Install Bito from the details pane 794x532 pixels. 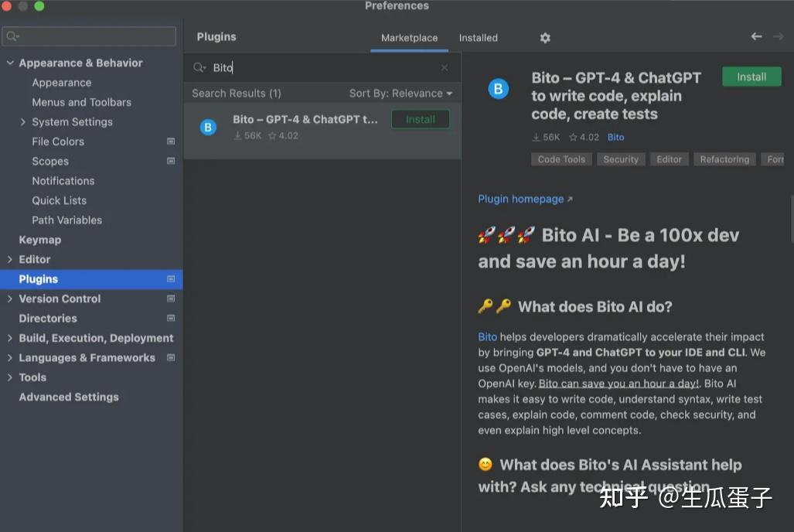pos(751,77)
